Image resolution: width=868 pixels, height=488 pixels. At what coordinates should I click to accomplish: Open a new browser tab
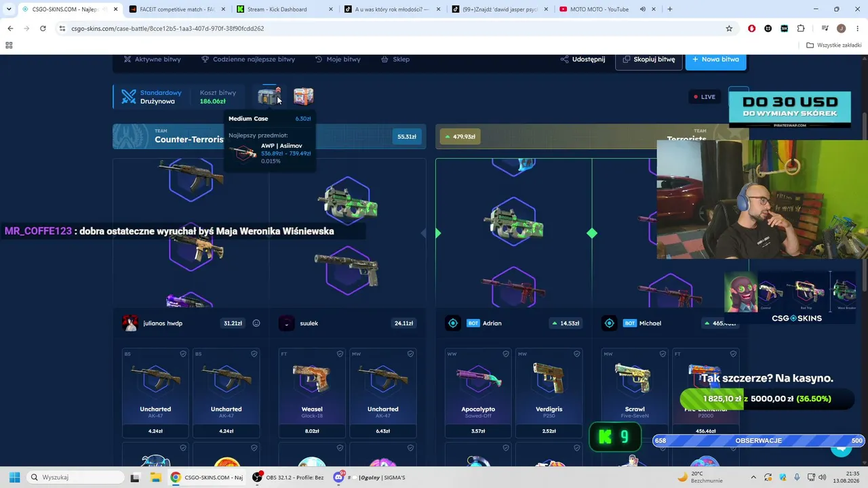[670, 9]
